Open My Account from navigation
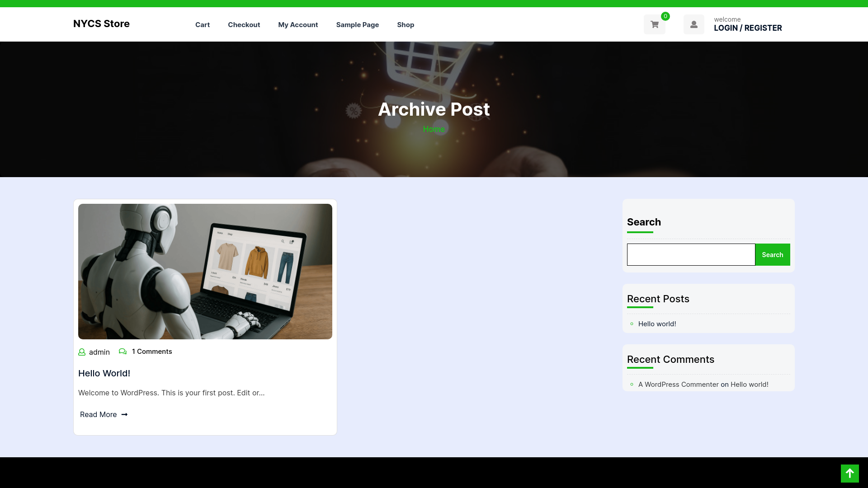Image resolution: width=868 pixels, height=488 pixels. coord(298,25)
